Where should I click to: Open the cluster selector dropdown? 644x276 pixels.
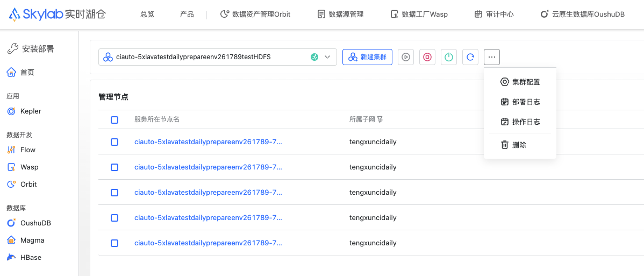pos(218,57)
